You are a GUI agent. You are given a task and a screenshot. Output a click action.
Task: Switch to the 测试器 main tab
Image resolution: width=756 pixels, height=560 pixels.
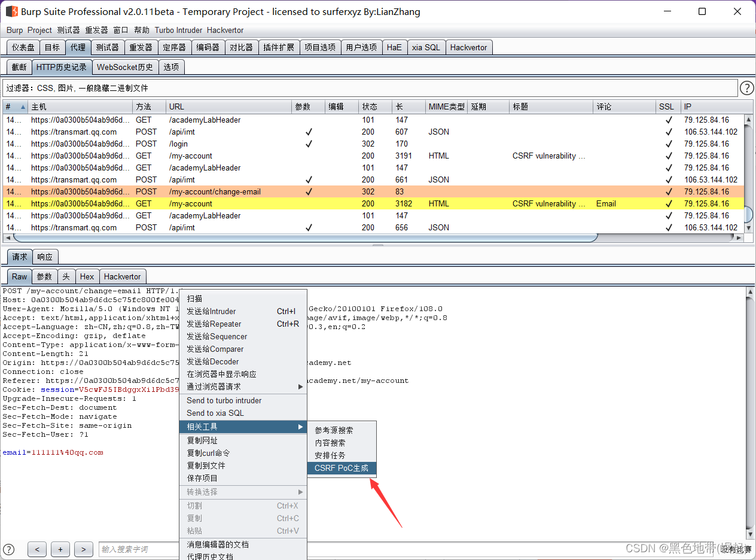click(108, 47)
